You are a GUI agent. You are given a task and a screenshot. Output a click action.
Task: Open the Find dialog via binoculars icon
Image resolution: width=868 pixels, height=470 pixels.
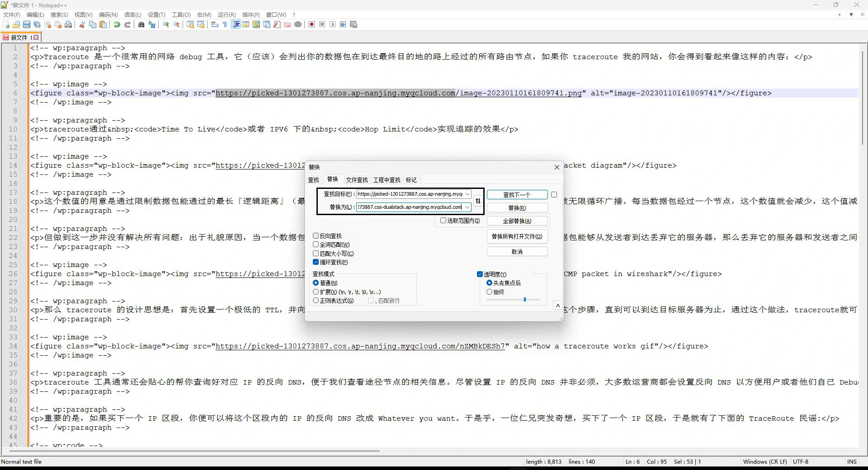(x=142, y=25)
